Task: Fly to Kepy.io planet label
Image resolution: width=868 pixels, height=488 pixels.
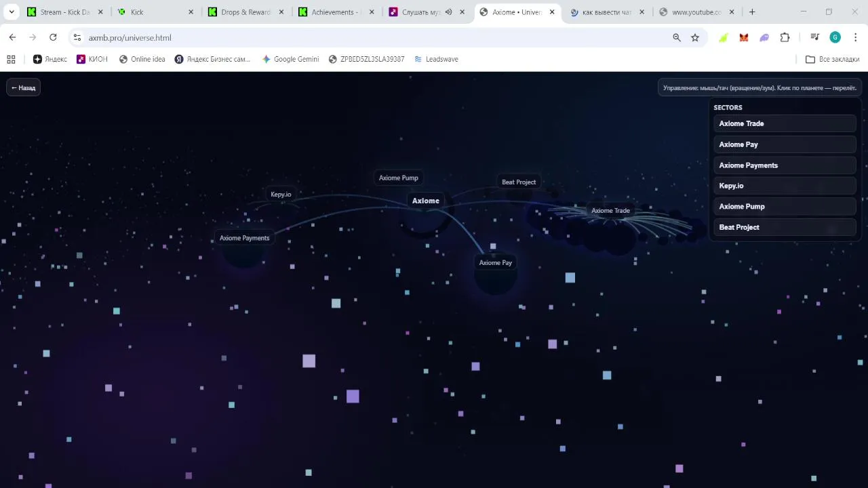Action: (x=281, y=195)
